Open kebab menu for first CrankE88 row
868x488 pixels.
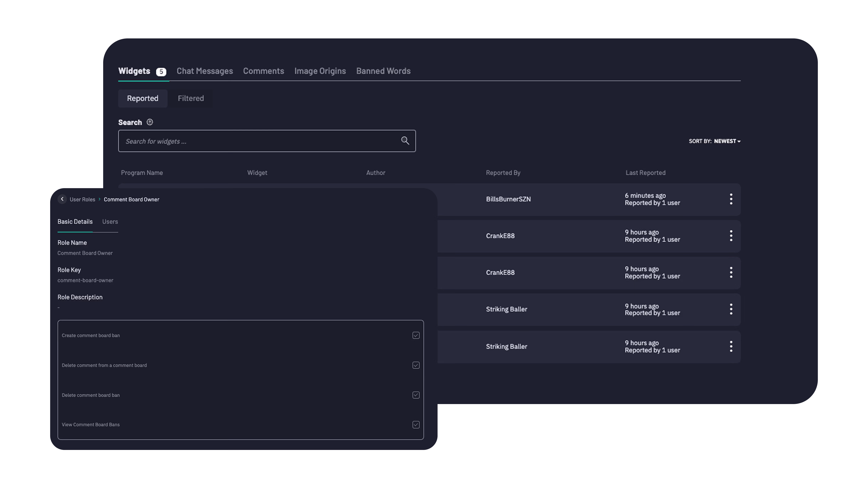pyautogui.click(x=731, y=236)
